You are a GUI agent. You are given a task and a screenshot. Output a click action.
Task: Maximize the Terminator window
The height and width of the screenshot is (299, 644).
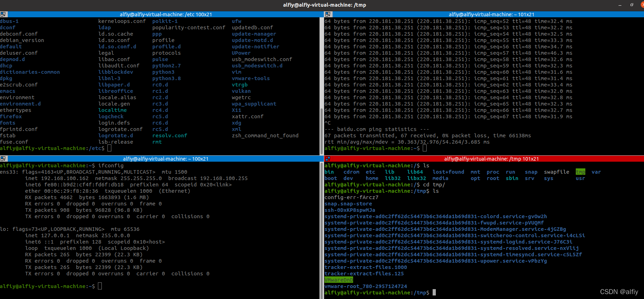click(632, 5)
